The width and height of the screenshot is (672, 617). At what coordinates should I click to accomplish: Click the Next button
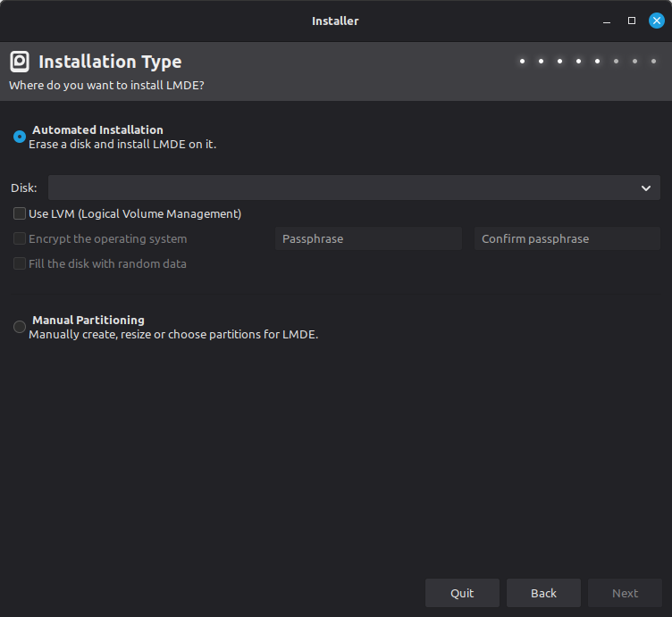625,593
